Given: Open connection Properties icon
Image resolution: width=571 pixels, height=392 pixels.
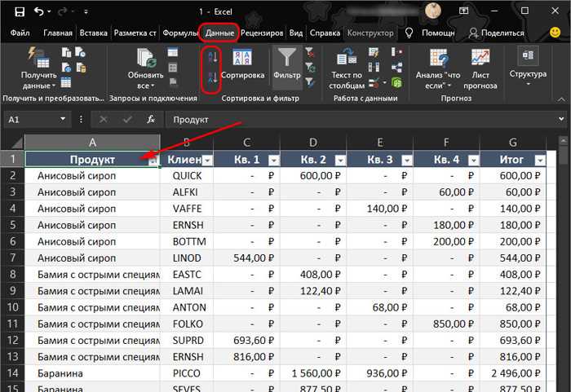Looking at the screenshot, I should click(x=173, y=68).
